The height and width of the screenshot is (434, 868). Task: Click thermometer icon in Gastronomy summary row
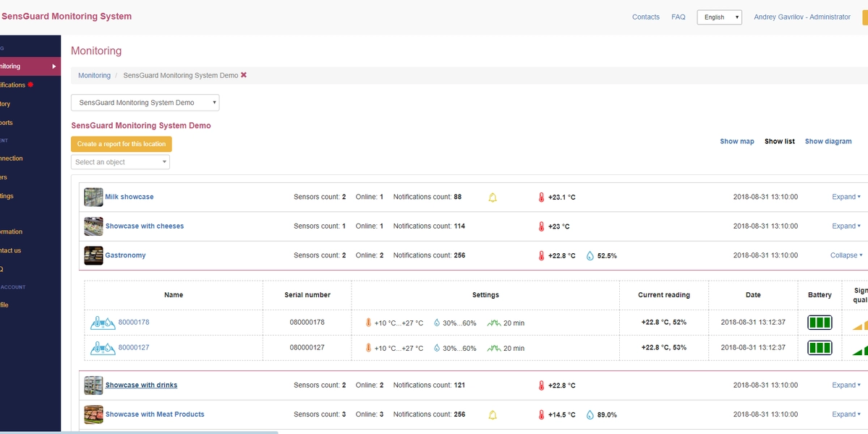coord(541,255)
